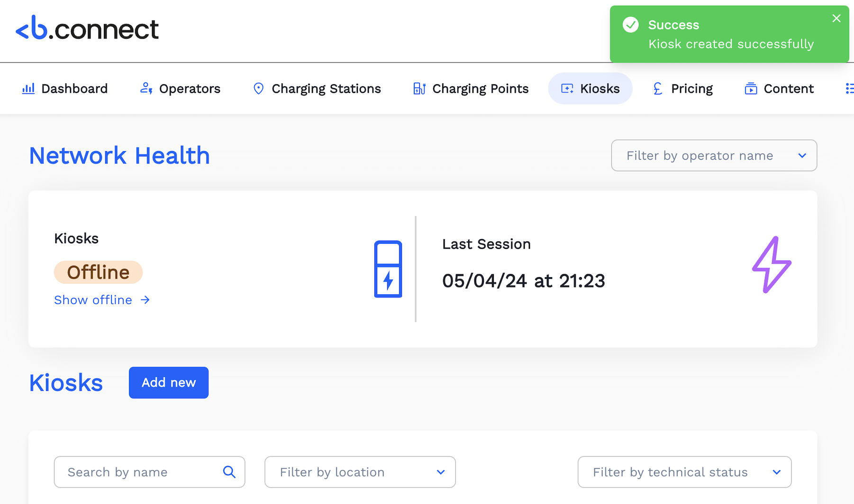Open the Filter by technical status dropdown
Screen dimensions: 854x504
[684, 472]
